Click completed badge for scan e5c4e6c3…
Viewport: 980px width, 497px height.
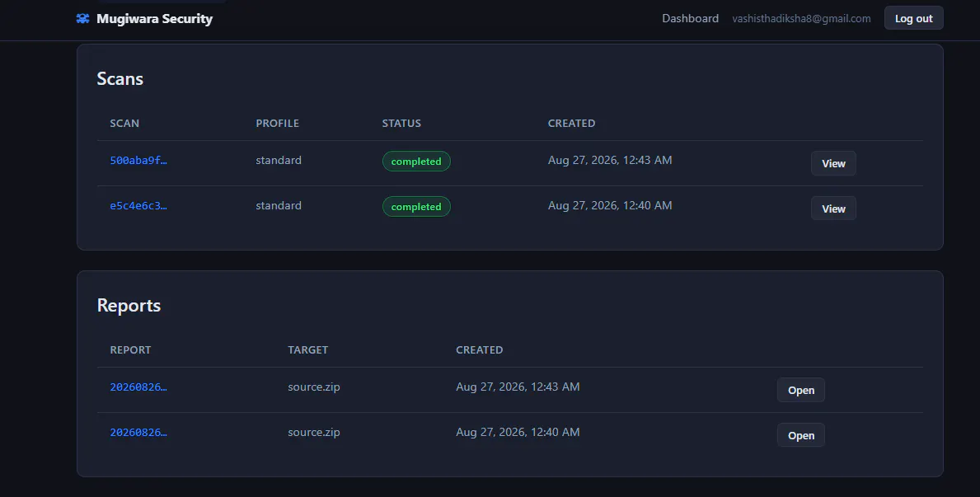coord(416,206)
